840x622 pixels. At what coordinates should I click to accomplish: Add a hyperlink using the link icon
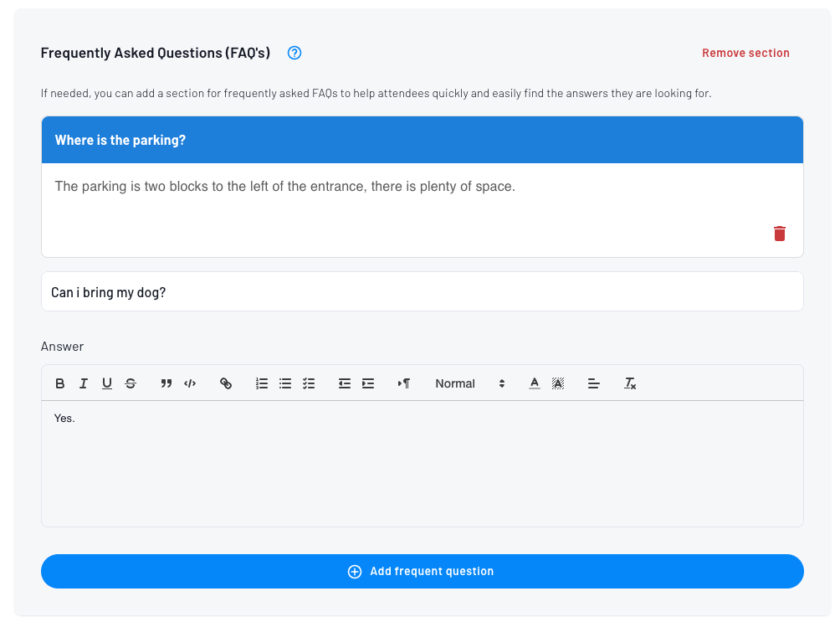[226, 383]
